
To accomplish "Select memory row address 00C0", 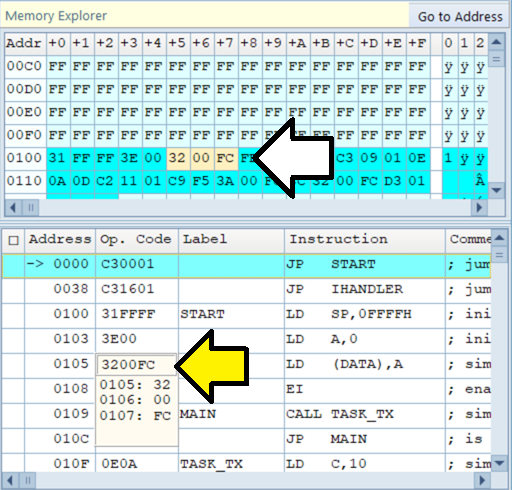I will click(25, 66).
